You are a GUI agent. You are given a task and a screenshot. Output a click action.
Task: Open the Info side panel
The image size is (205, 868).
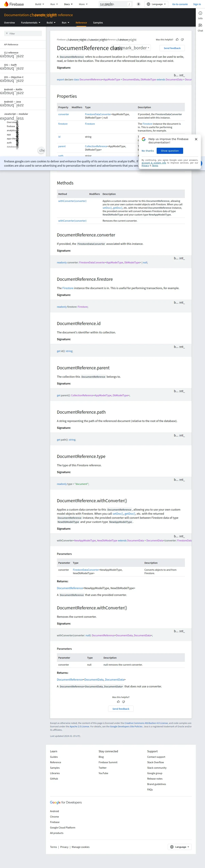(200, 15)
